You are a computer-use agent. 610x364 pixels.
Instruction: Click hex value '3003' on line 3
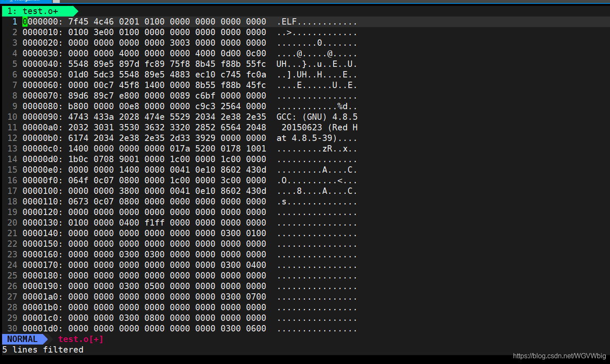[x=180, y=43]
